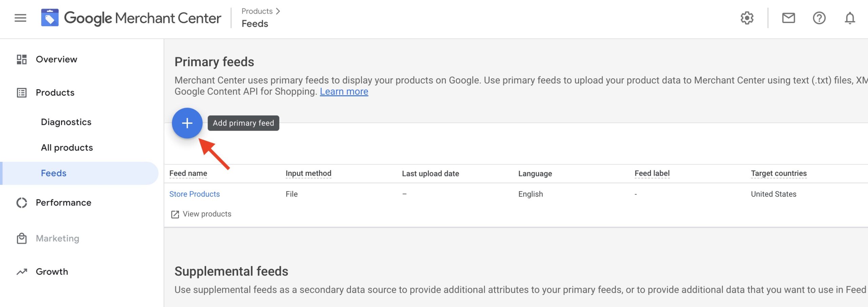Click the blue plus add feed button

click(x=187, y=123)
